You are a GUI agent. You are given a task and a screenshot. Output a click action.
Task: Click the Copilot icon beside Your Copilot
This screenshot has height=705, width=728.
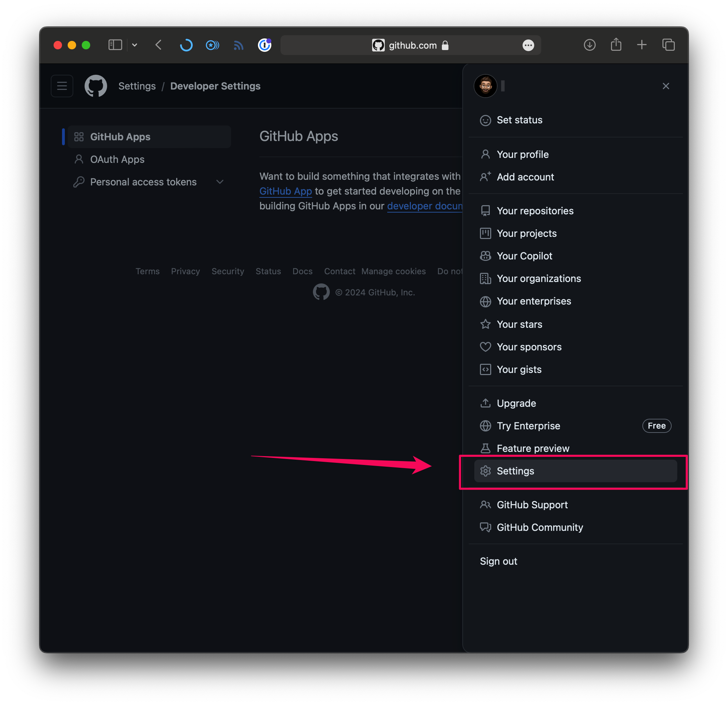pyautogui.click(x=485, y=256)
